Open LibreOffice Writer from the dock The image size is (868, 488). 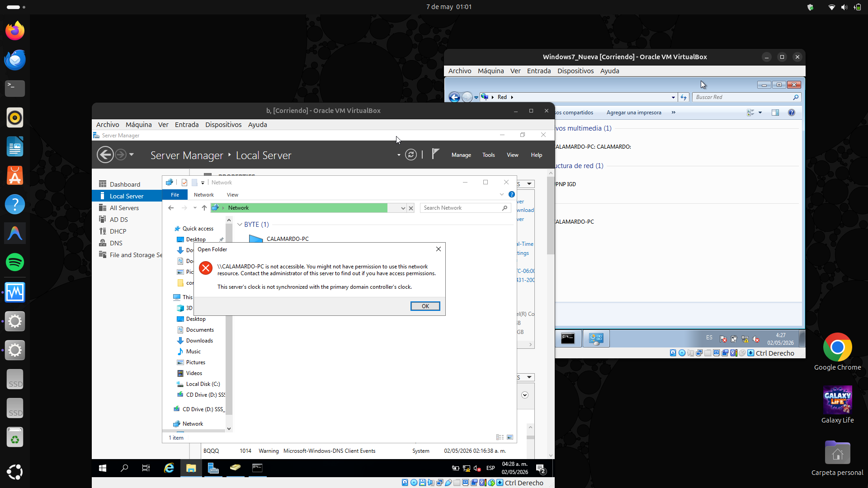[x=15, y=146]
